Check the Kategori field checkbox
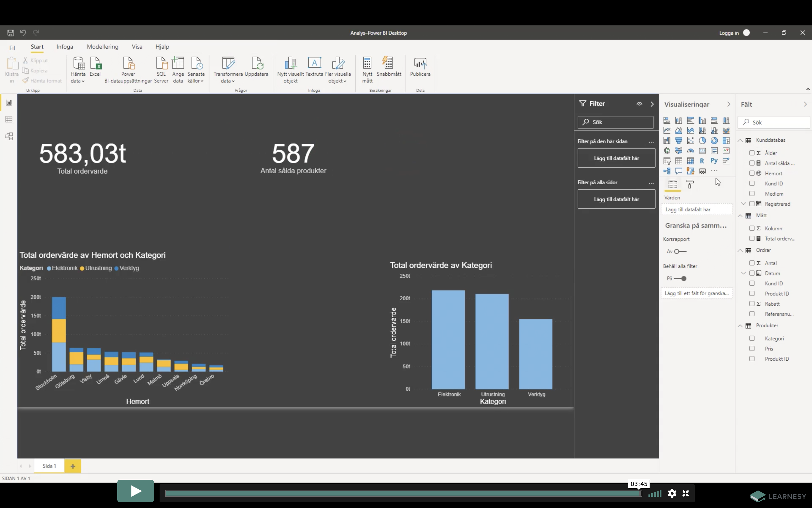This screenshot has height=508, width=812. (752, 338)
